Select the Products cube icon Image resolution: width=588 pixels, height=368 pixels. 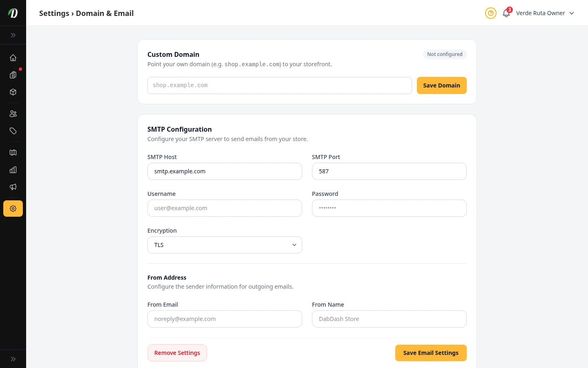pos(13,92)
